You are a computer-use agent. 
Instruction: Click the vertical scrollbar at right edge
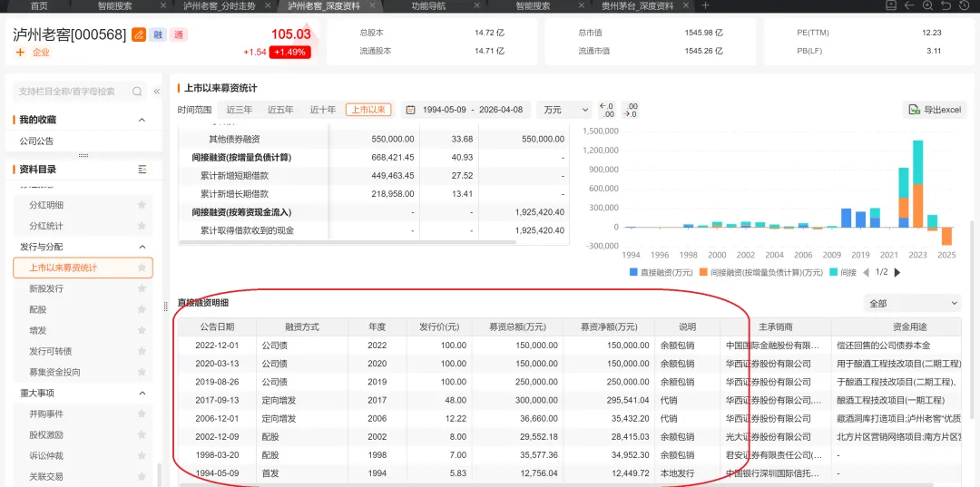point(972,318)
